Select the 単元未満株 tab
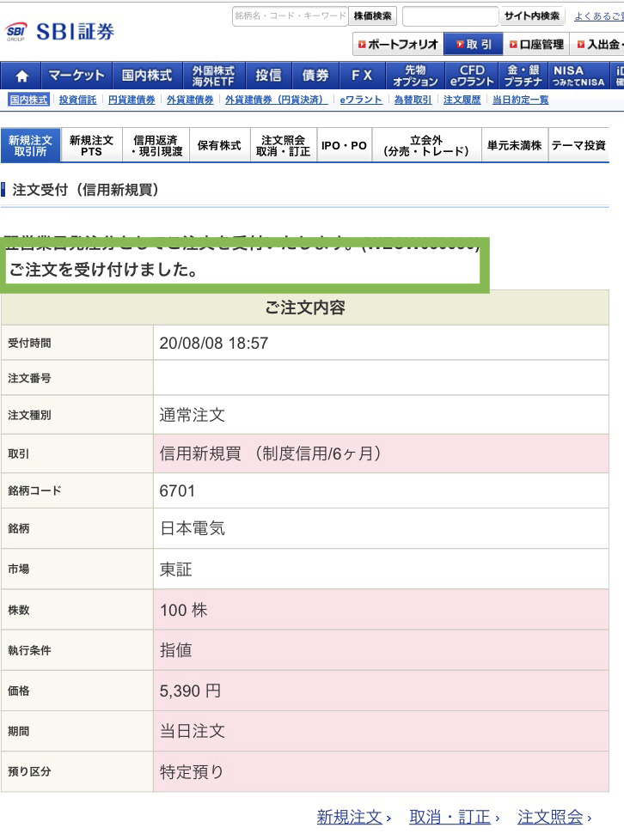Screen dimensions: 624x840 pos(515,145)
